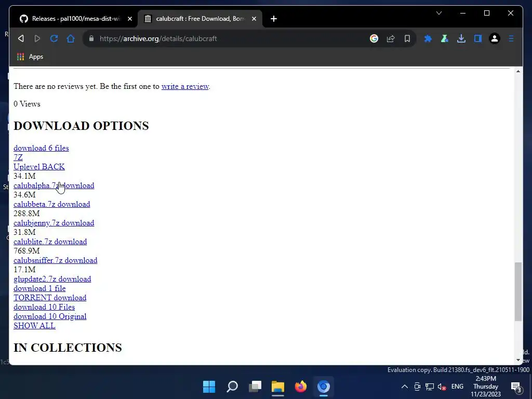Launch Firefox from the taskbar
This screenshot has height=399, width=532.
(301, 387)
